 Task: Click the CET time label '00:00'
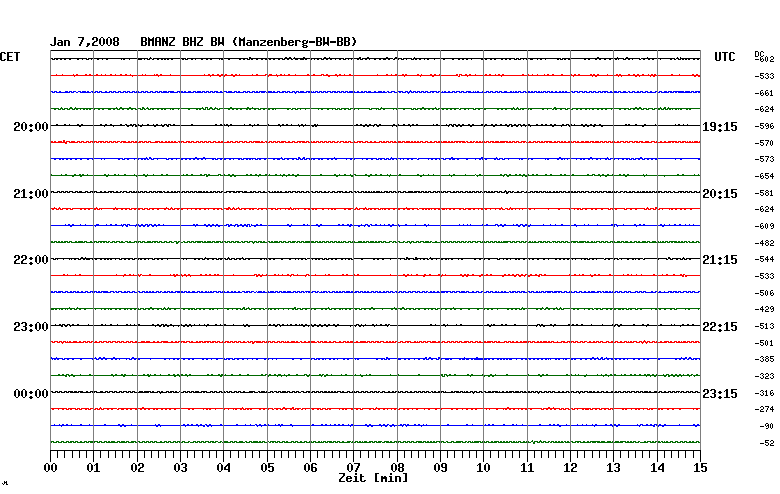tap(31, 394)
